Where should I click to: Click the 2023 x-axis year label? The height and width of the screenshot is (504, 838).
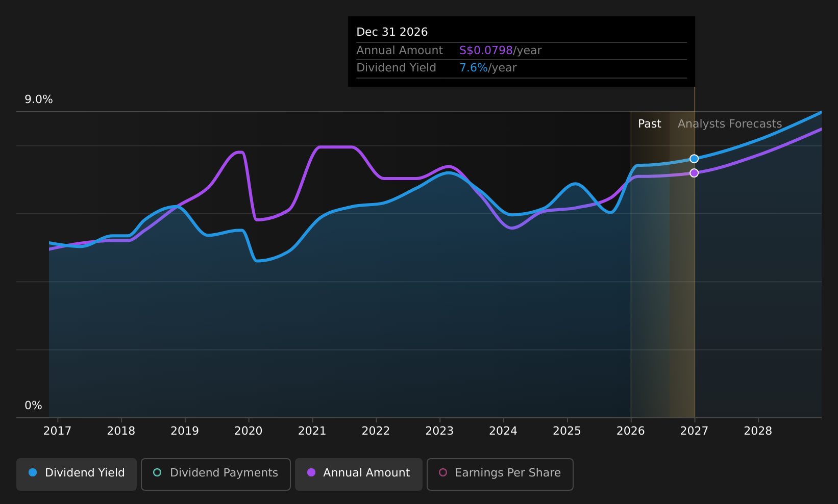[x=439, y=431]
